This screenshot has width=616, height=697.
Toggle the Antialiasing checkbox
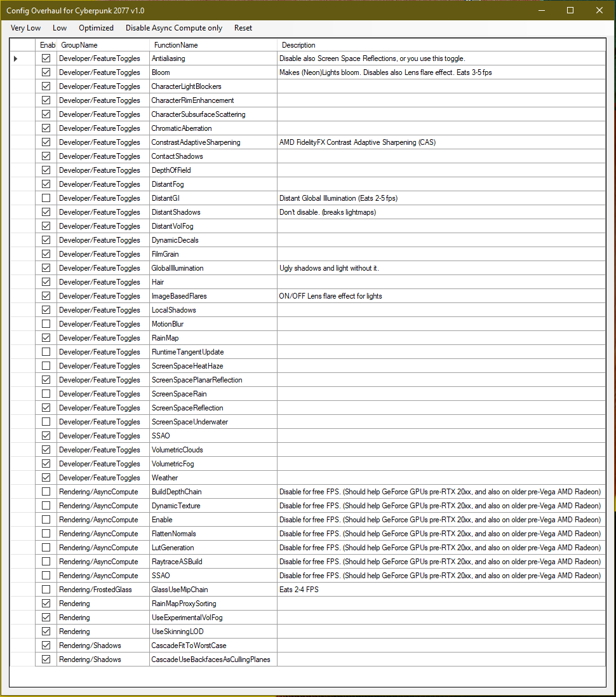pos(46,58)
